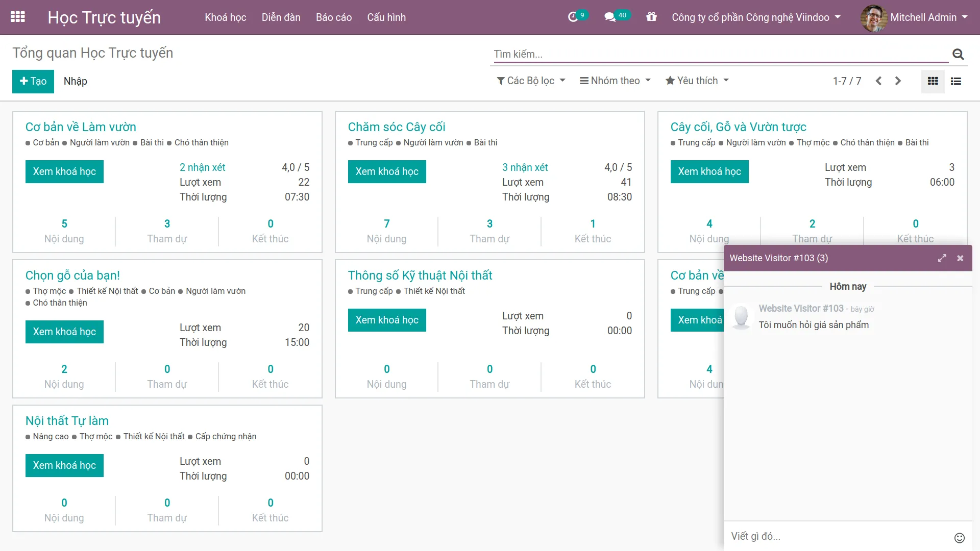Open 1 Kết thúc of Chăm sóc Cây cối

tap(593, 231)
